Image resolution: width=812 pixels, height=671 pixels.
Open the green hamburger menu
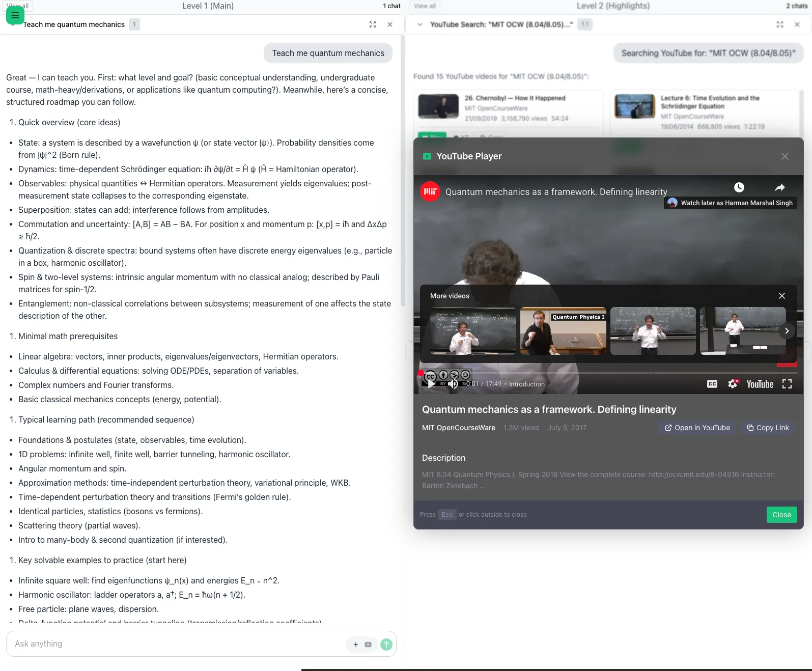coord(15,15)
